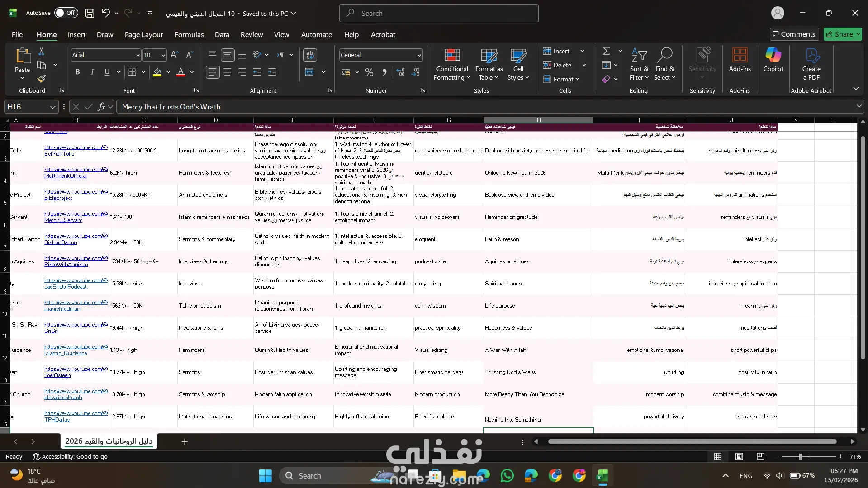Click the Decrease Decimal icon
Image resolution: width=868 pixels, height=488 pixels.
click(416, 72)
